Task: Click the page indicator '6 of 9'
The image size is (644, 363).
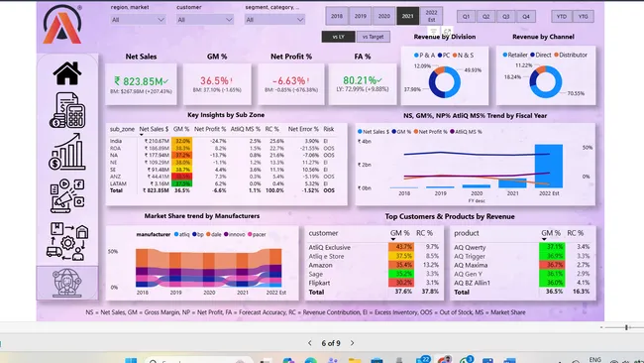Action: click(x=331, y=343)
